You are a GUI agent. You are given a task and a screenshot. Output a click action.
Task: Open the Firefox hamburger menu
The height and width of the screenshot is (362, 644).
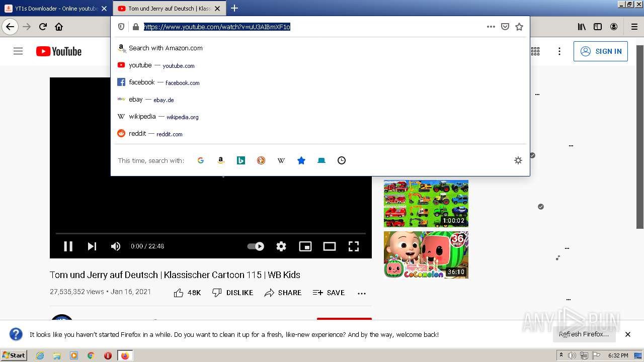tap(634, 27)
